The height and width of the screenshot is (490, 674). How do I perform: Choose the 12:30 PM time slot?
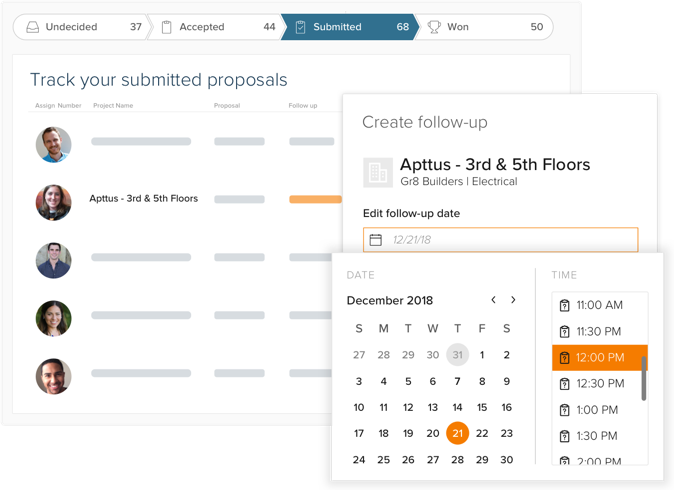tap(600, 383)
